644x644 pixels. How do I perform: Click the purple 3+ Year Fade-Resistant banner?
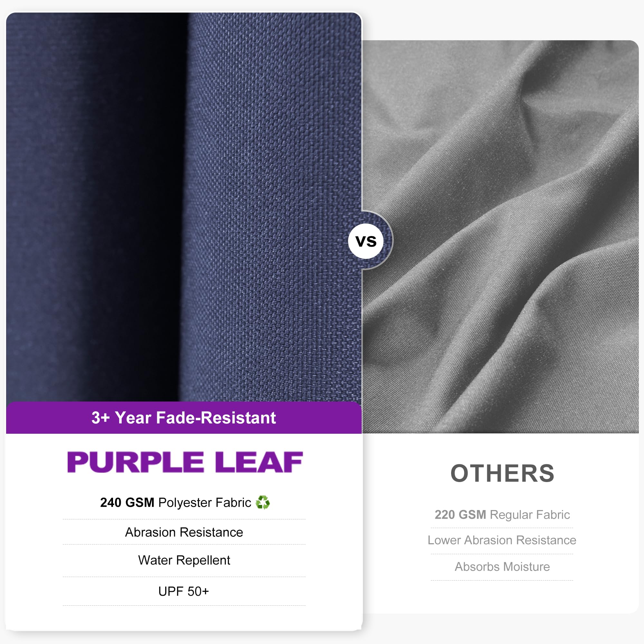point(184,418)
